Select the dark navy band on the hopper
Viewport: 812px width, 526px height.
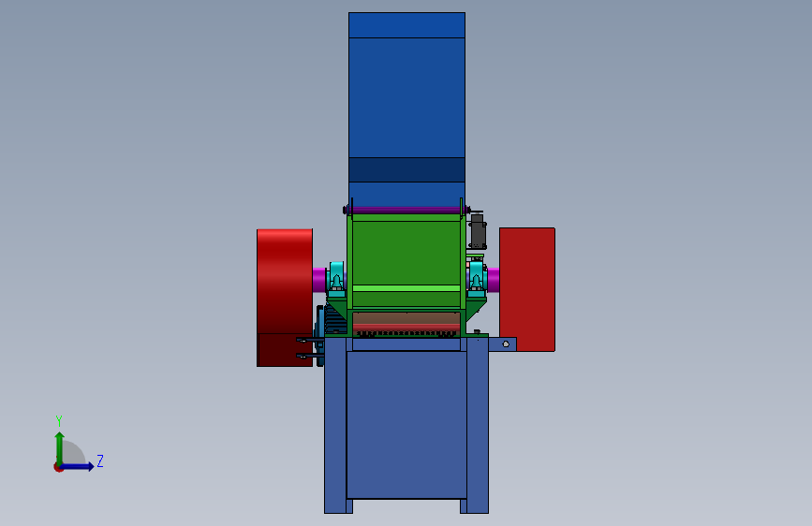point(406,169)
